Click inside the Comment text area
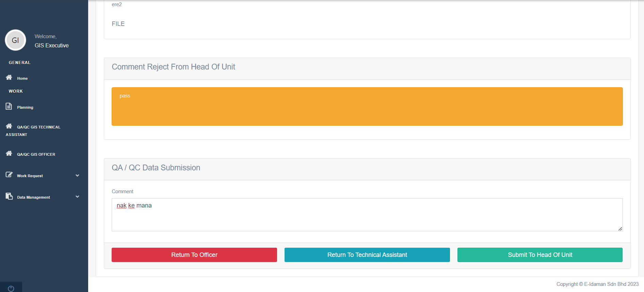This screenshot has width=644, height=292. click(367, 215)
